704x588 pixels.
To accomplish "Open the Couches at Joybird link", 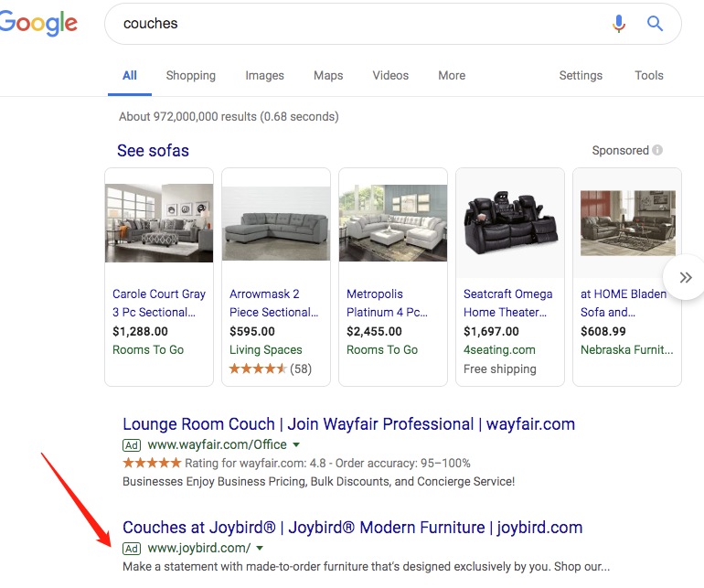I will pyautogui.click(x=352, y=528).
